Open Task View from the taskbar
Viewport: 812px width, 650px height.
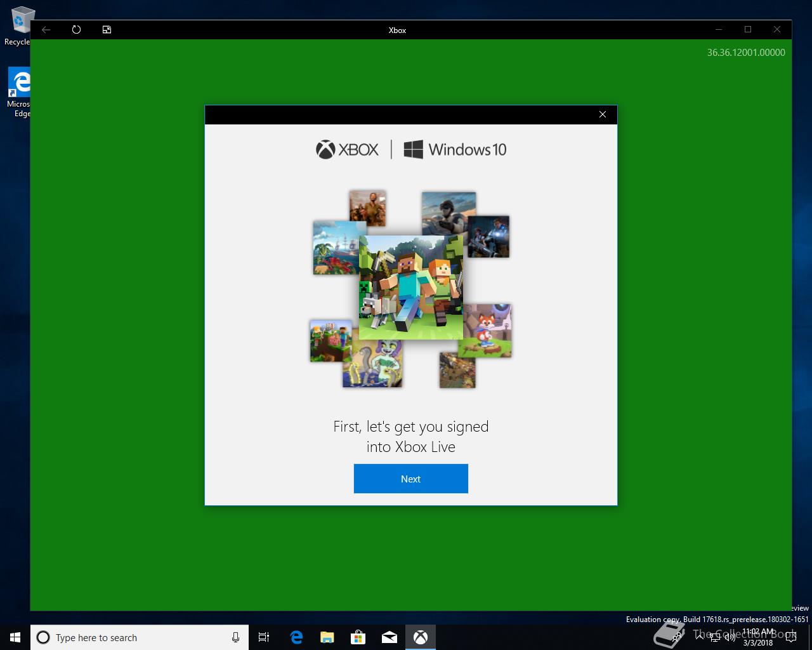(x=264, y=637)
